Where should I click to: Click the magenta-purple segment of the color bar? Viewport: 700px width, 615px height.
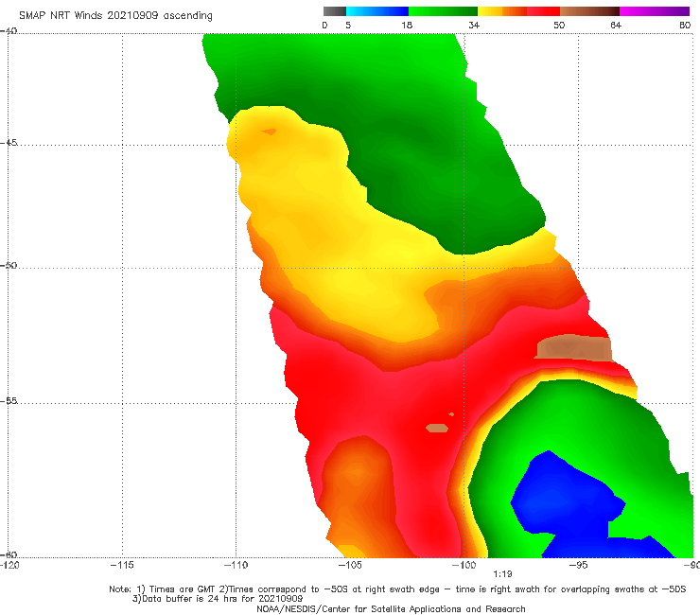655,11
